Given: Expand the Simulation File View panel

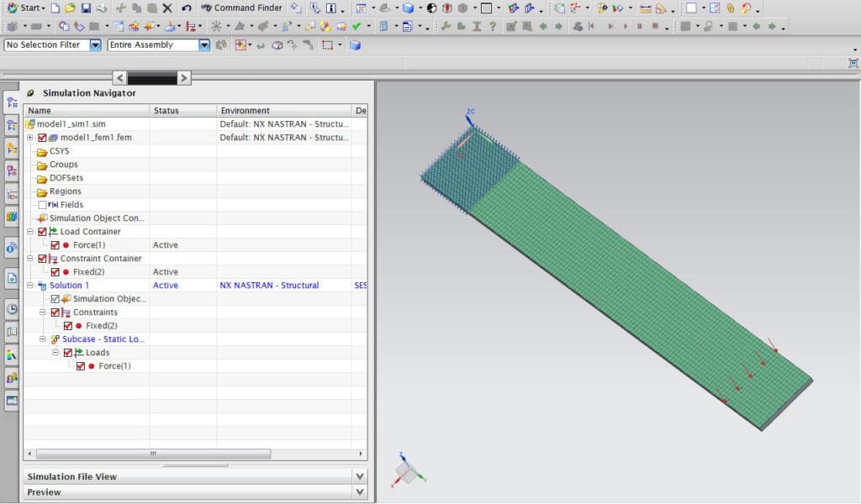Looking at the screenshot, I should (360, 476).
